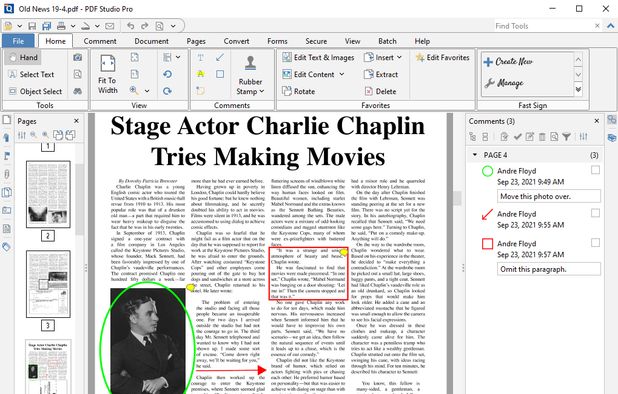The height and width of the screenshot is (394, 618).
Task: Click Edit Favorites
Action: pyautogui.click(x=442, y=58)
